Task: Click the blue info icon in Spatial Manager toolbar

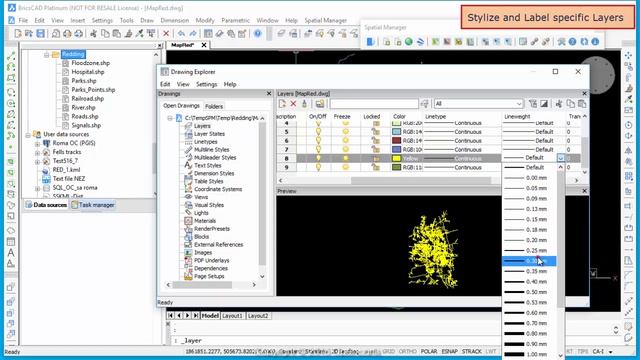Action: pyautogui.click(x=595, y=42)
